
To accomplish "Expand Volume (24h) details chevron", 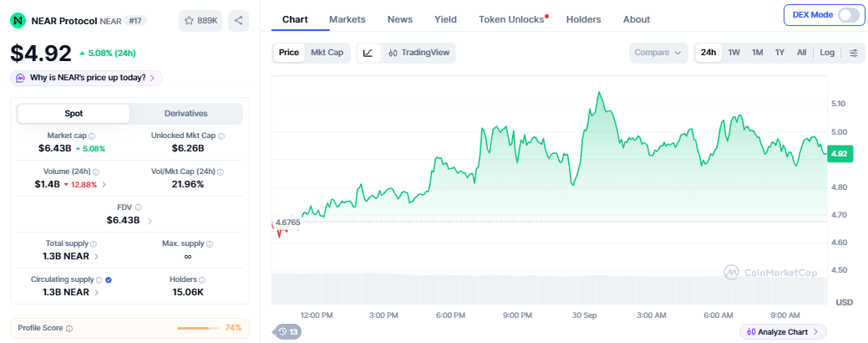I will coord(105,185).
